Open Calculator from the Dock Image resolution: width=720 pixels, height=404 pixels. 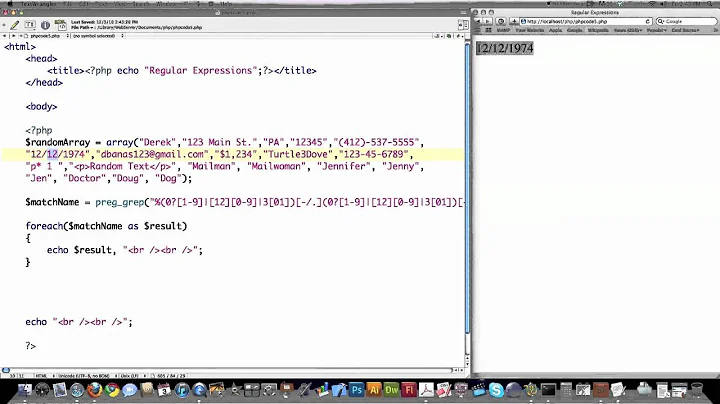566,390
